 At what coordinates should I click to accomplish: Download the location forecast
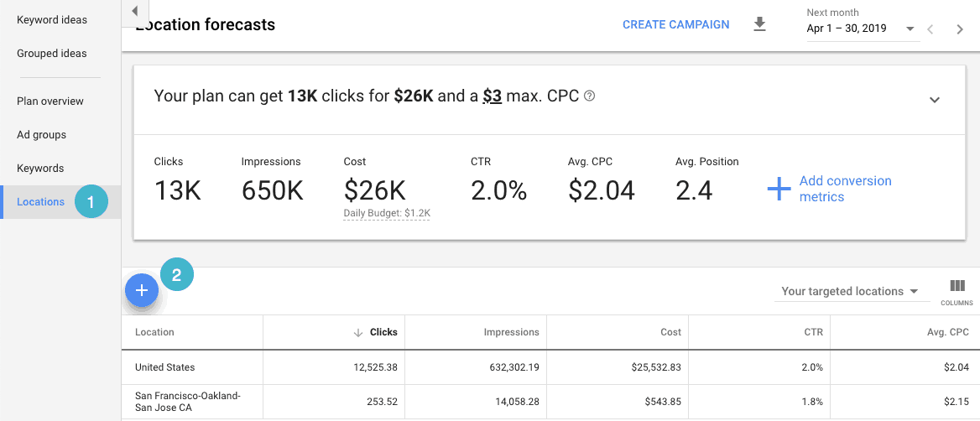(759, 24)
